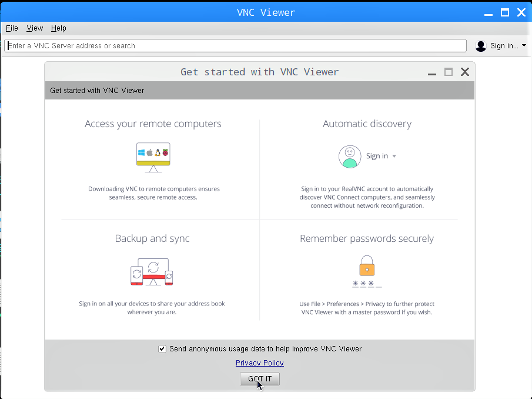Open the File menu
The height and width of the screenshot is (399, 532).
[x=12, y=28]
